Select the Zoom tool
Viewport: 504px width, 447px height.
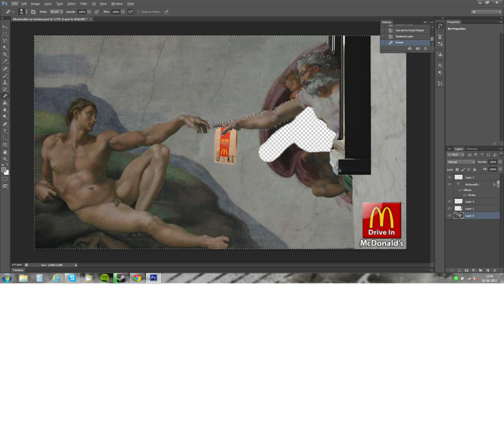[x=5, y=159]
